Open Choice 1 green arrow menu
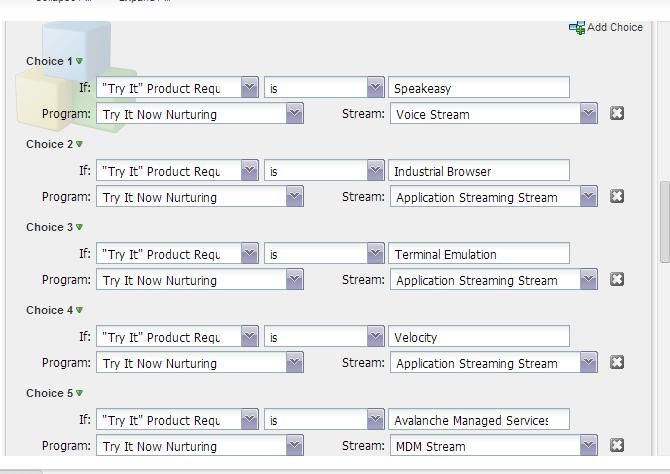The width and height of the screenshot is (670, 474). point(80,62)
